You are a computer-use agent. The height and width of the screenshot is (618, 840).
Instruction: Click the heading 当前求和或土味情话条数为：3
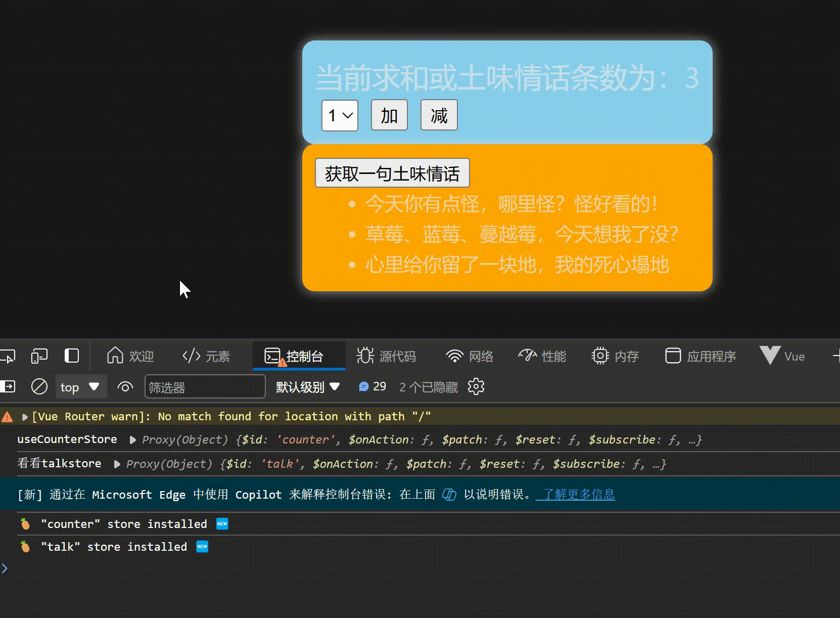(x=507, y=78)
